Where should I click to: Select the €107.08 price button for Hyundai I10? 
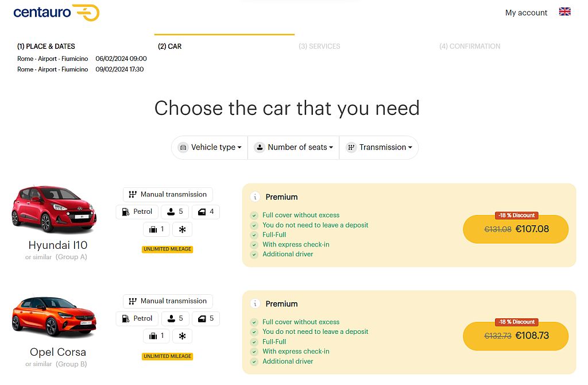coord(515,229)
